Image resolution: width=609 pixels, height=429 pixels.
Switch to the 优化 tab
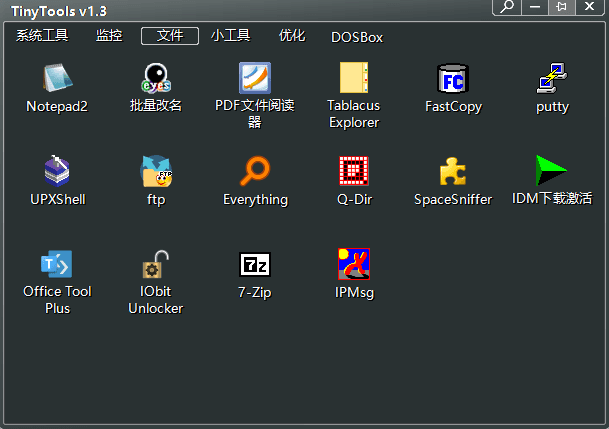[292, 36]
